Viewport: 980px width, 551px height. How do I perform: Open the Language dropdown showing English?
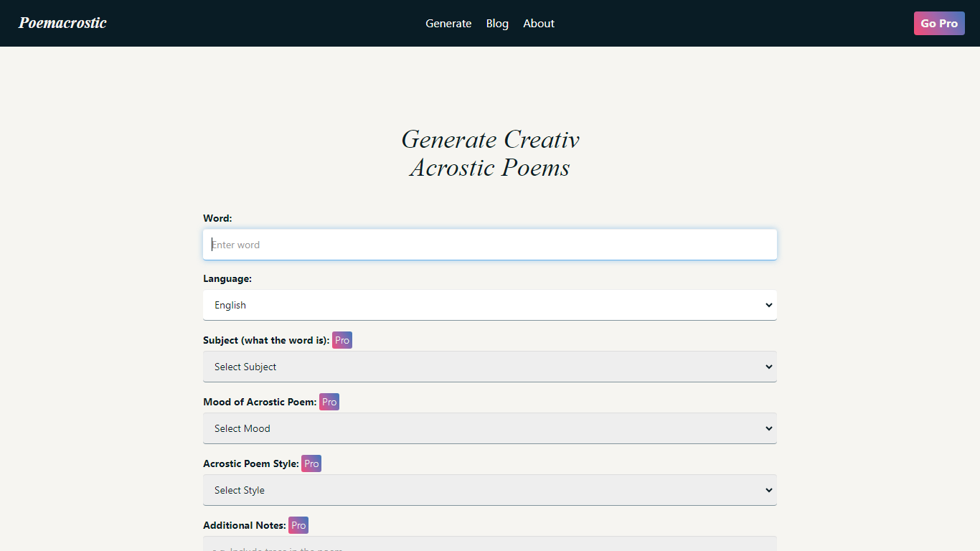point(489,305)
